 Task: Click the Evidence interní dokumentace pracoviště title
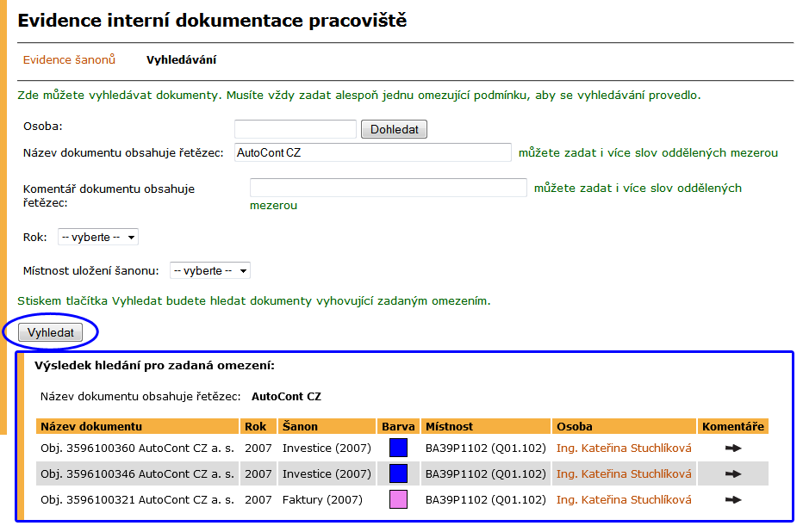tap(213, 21)
